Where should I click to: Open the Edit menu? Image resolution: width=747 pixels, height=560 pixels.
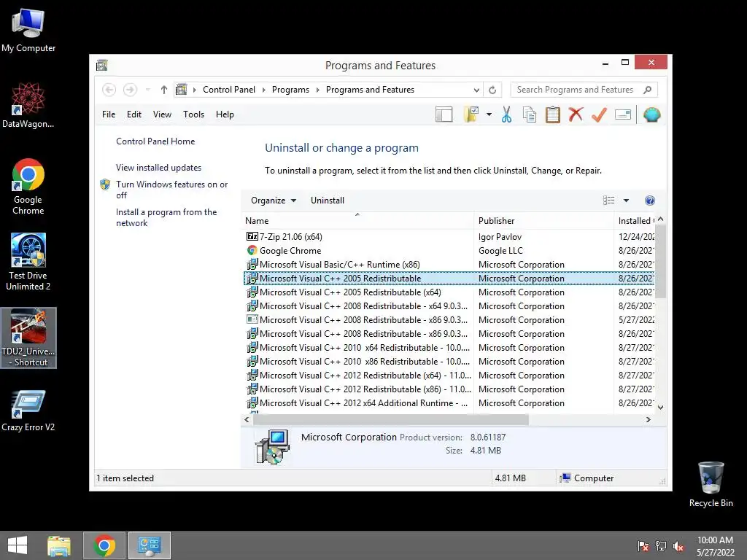click(x=134, y=114)
